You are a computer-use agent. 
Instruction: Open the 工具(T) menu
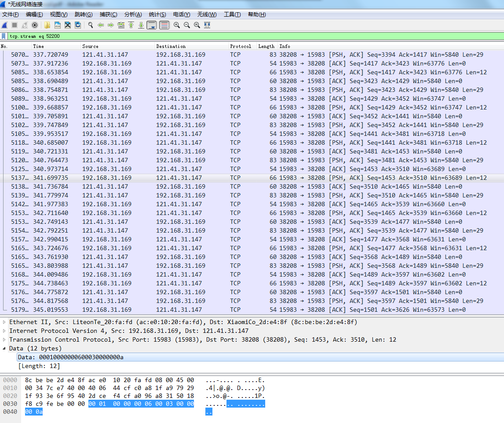(x=232, y=15)
